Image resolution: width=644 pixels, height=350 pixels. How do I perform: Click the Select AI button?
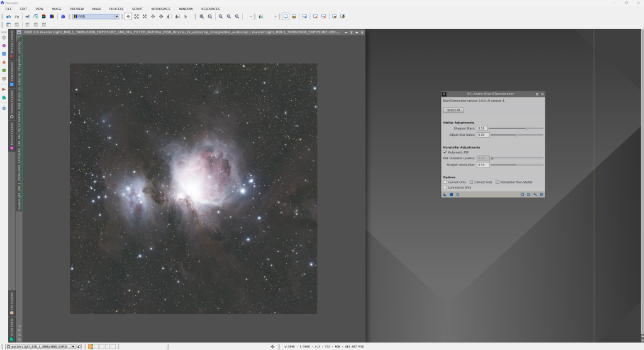(453, 110)
